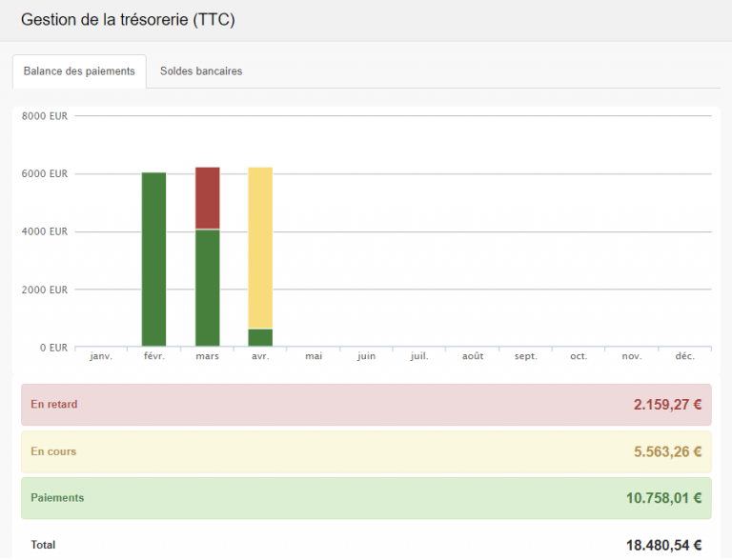Image resolution: width=732 pixels, height=560 pixels.
Task: Click the green paid segment of March bar
Action: (207, 288)
